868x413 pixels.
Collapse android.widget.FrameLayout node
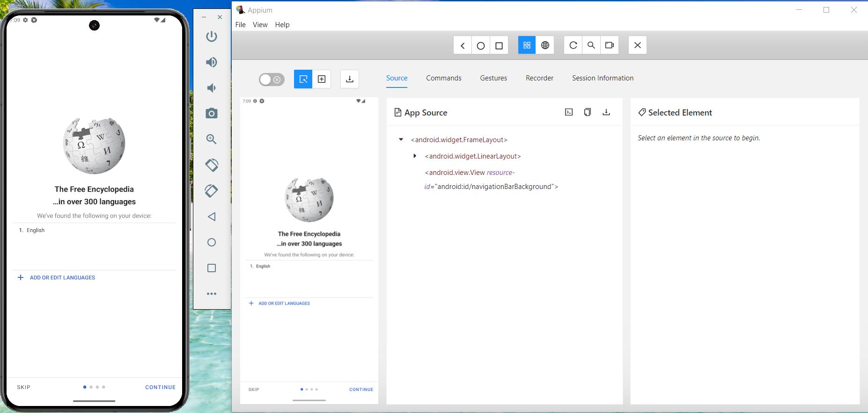[x=401, y=139]
